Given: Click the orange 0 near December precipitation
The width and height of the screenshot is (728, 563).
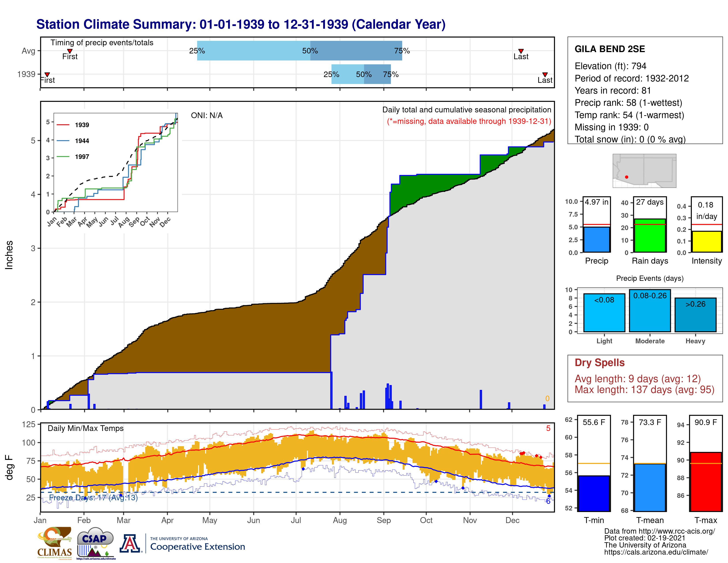Looking at the screenshot, I should 547,399.
